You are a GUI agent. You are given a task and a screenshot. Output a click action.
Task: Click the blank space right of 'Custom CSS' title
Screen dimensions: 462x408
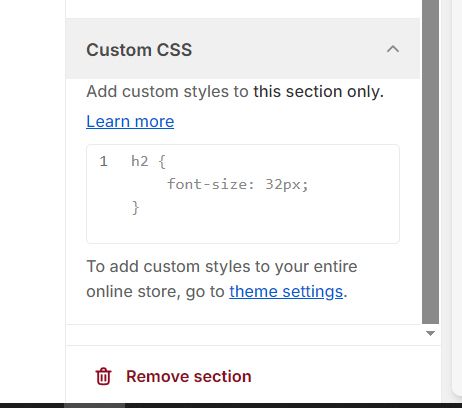287,50
